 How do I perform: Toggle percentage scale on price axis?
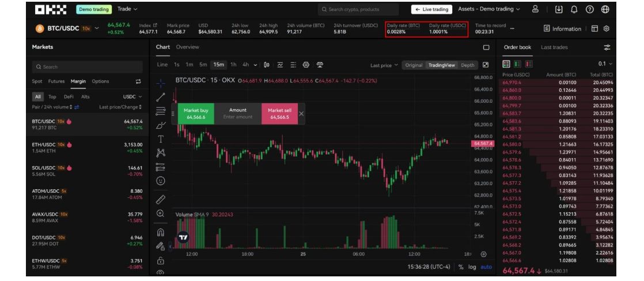pos(461,267)
